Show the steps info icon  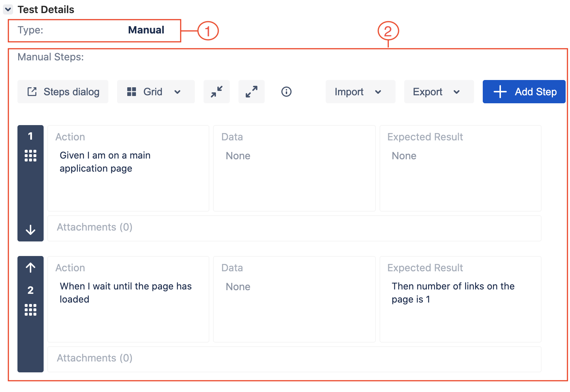coord(286,92)
